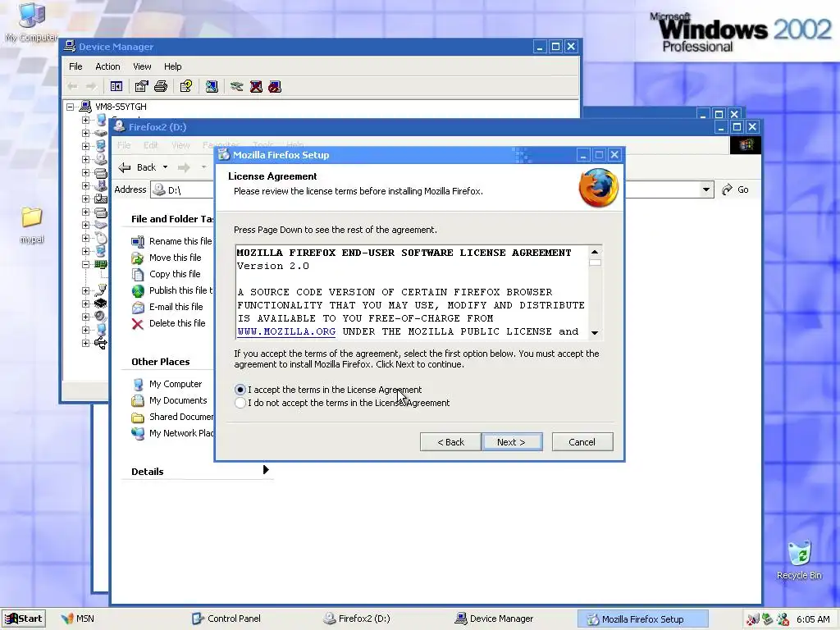Select the My Computer desktop icon
This screenshot has width=840, height=630.
click(32, 15)
